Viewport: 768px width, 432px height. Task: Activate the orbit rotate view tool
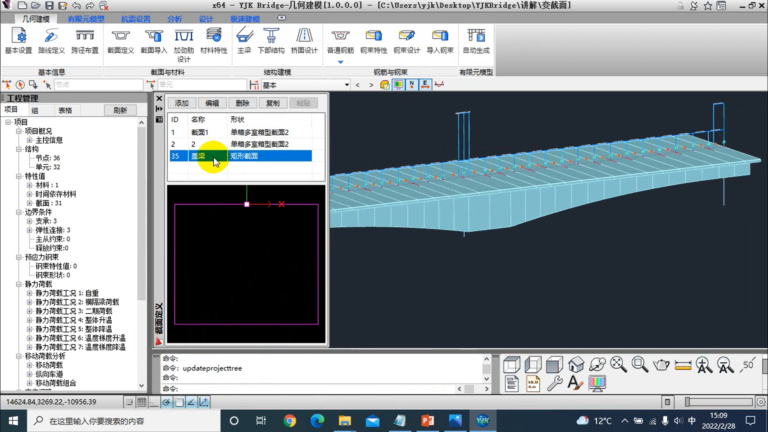coord(598,364)
